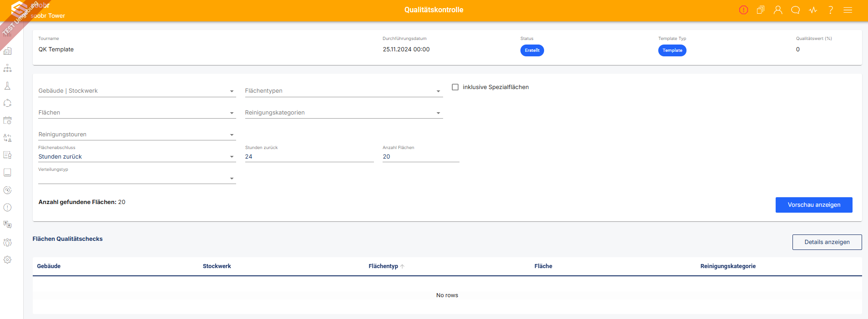
Task: Edit the Stunden zurück field with 24
Action: (309, 156)
